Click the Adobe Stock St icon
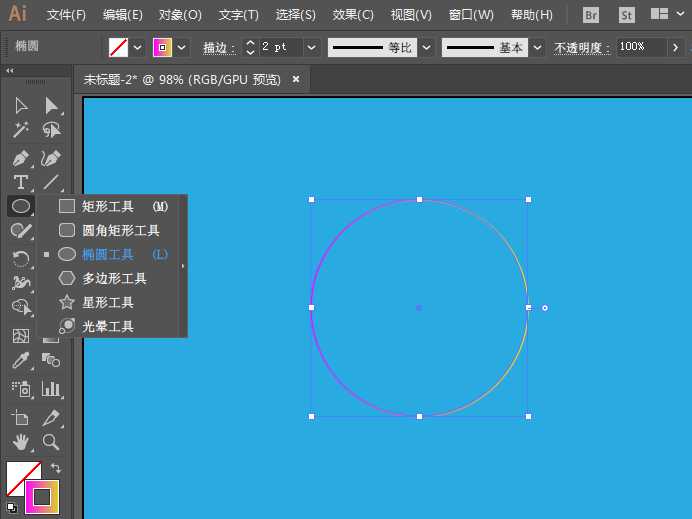 pyautogui.click(x=626, y=15)
